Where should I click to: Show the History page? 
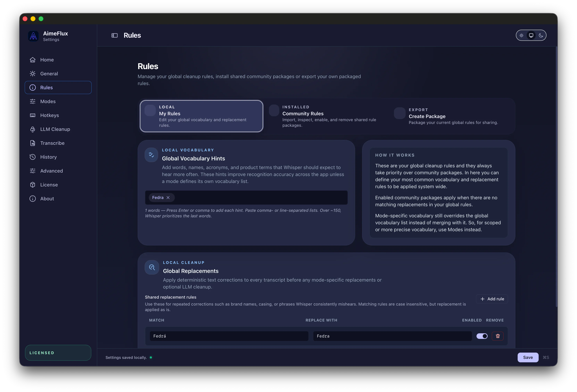pyautogui.click(x=58, y=157)
